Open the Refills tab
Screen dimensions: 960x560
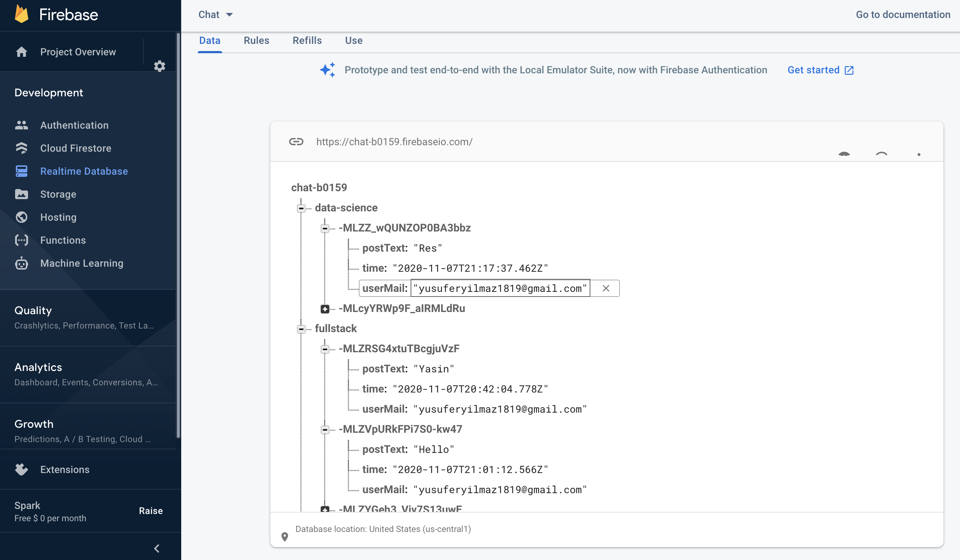(307, 40)
